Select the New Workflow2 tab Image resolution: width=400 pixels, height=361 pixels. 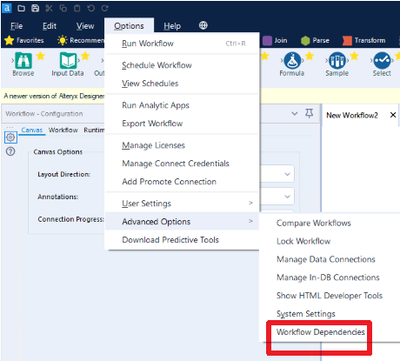352,115
